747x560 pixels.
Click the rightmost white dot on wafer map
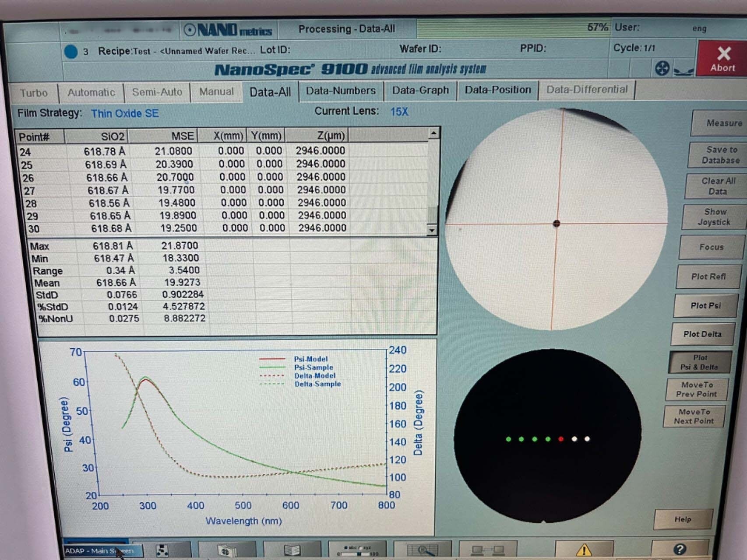pyautogui.click(x=587, y=439)
